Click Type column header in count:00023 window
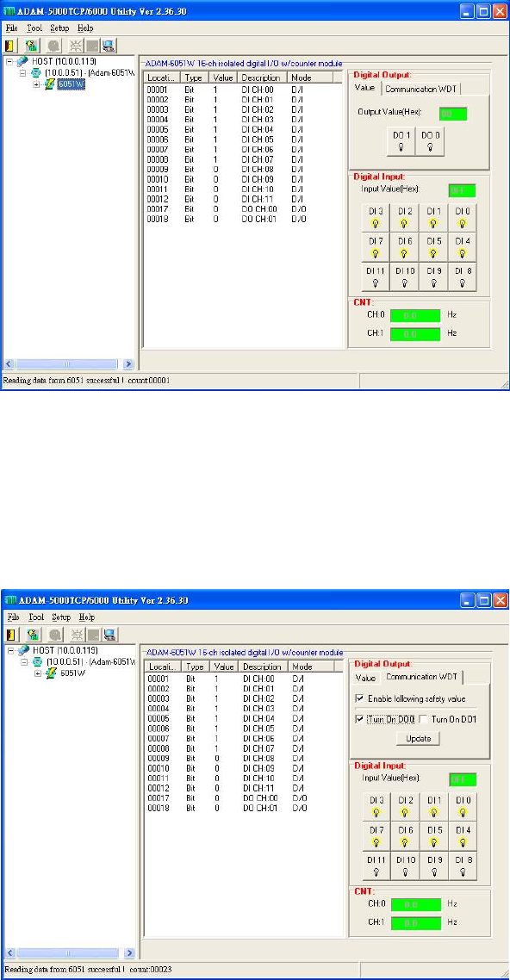The width and height of the screenshot is (510, 980). [196, 667]
